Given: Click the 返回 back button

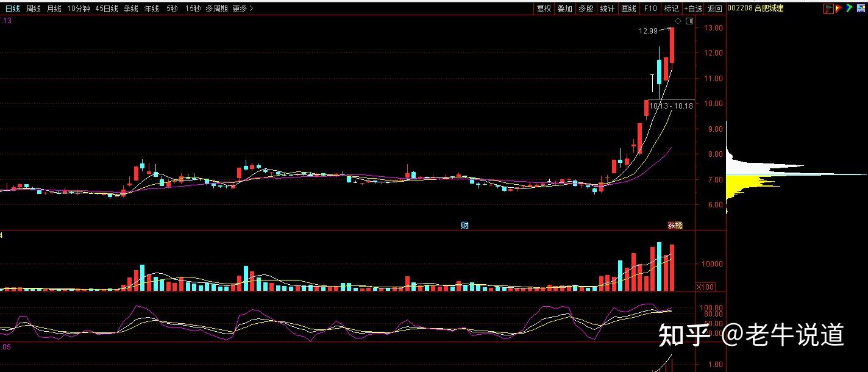Looking at the screenshot, I should coord(714,9).
